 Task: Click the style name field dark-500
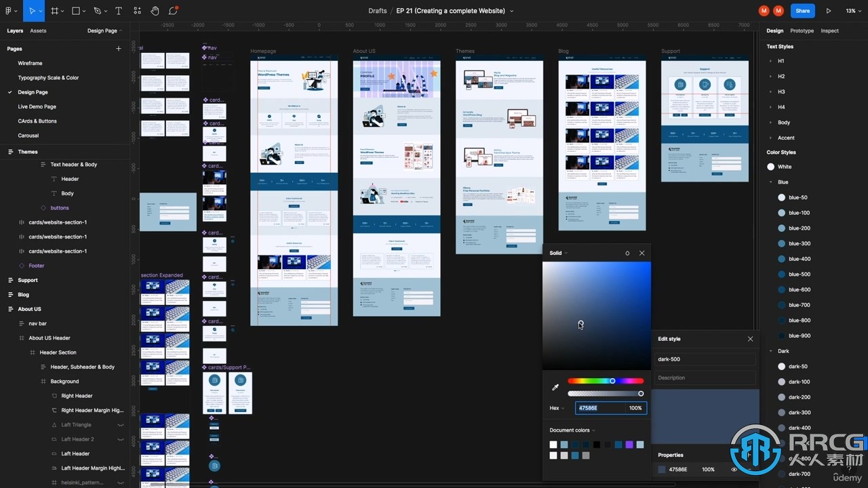tap(705, 359)
